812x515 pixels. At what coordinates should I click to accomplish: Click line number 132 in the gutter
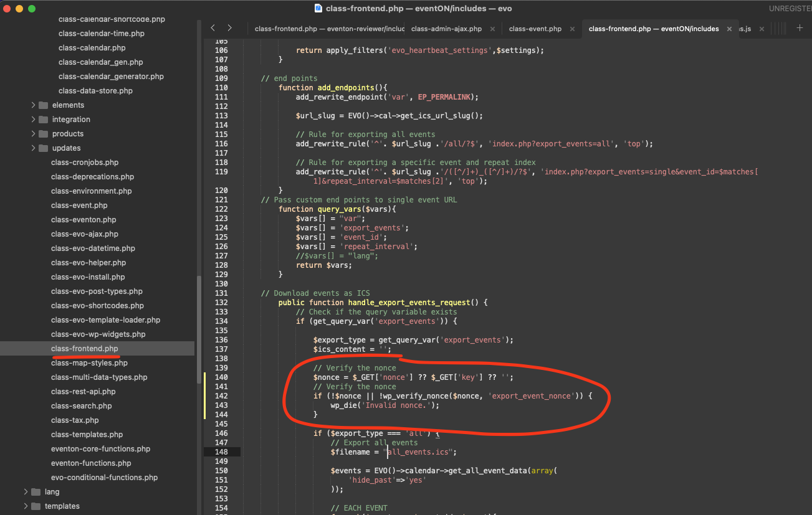[221, 303]
